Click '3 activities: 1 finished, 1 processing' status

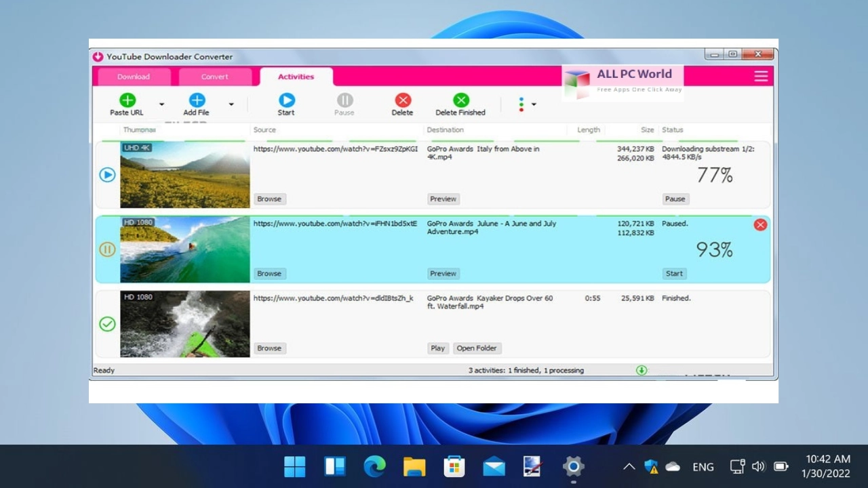coord(526,370)
